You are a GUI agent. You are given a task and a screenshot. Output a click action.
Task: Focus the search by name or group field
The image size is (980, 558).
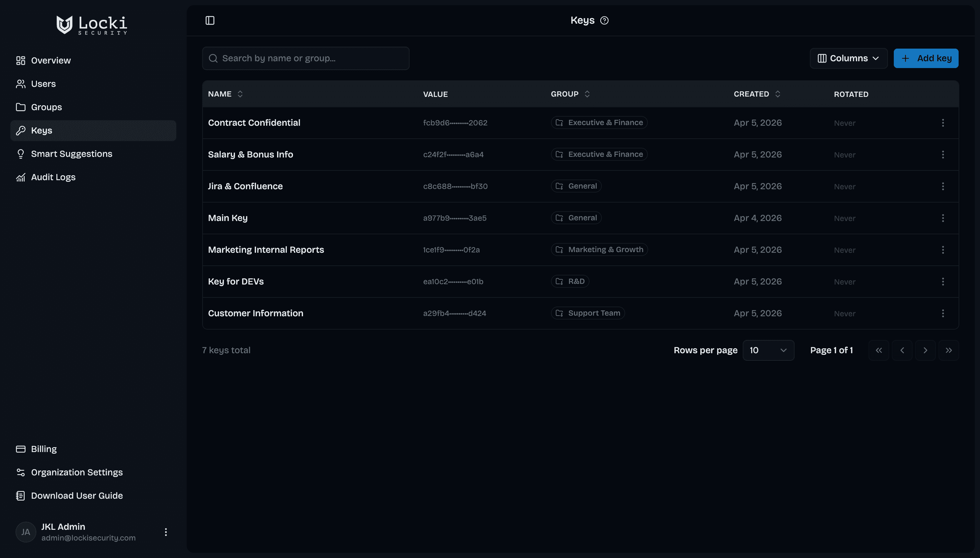click(x=306, y=58)
